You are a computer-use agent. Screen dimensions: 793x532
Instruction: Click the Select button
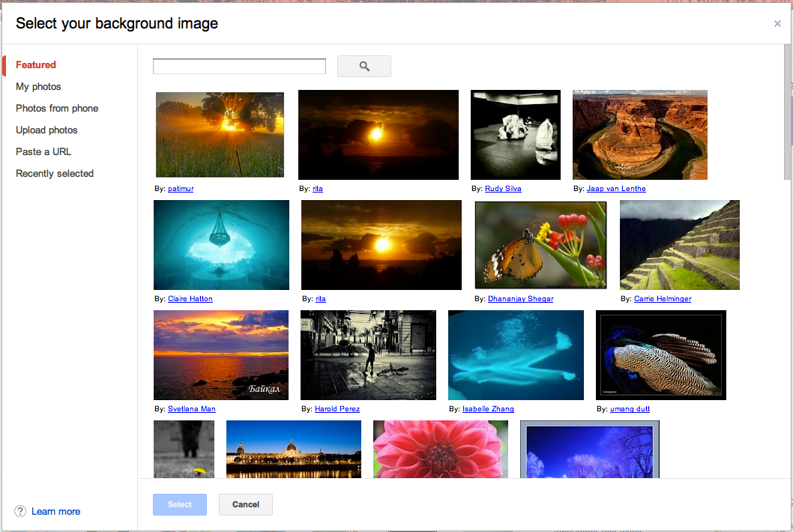(x=179, y=504)
